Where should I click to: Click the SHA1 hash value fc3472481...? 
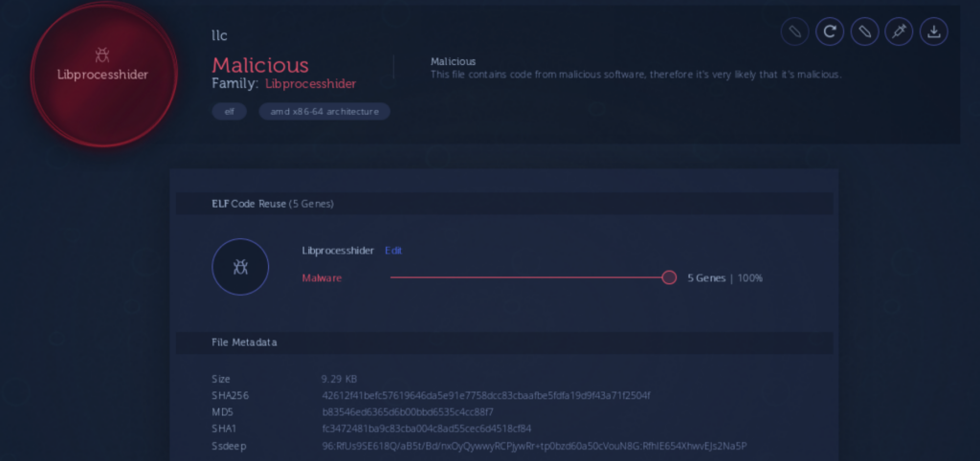426,428
